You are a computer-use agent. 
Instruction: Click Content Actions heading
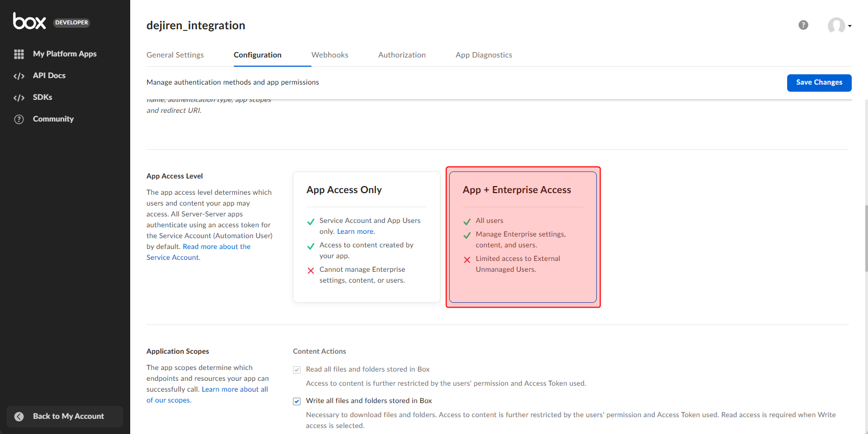320,352
